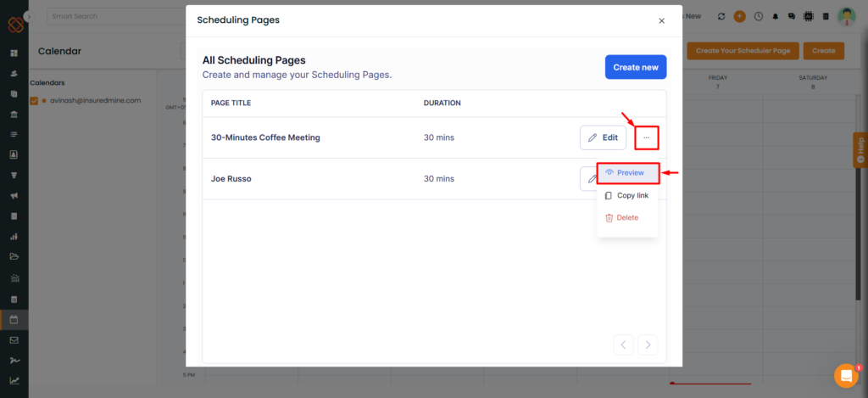Click the Smart Search field
This screenshot has height=398, width=868.
point(116,17)
